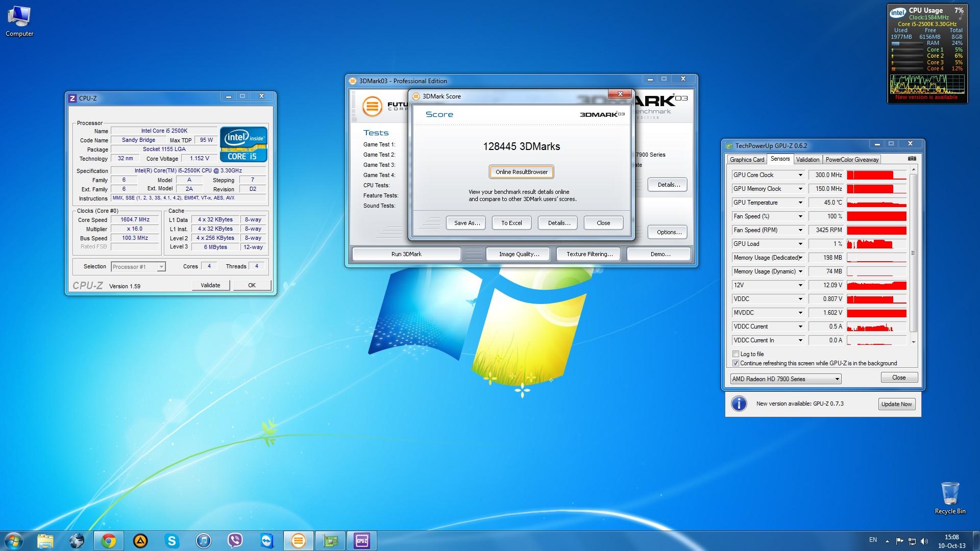
Task: Open the volume speaker tray icon
Action: pos(924,541)
